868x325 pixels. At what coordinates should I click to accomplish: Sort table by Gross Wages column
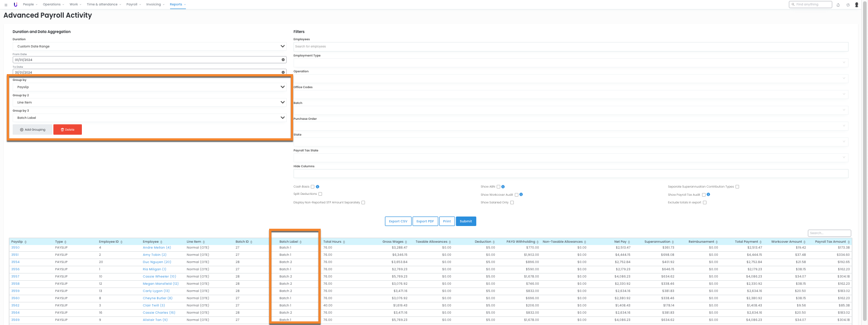[x=394, y=242]
